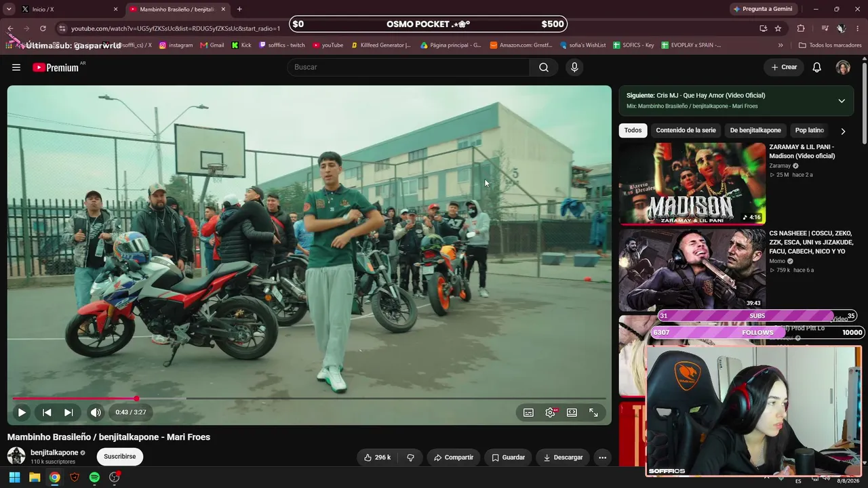The image size is (868, 488).
Task: Subscribe to benjitalkapone with Suscribirse
Action: [x=120, y=456]
